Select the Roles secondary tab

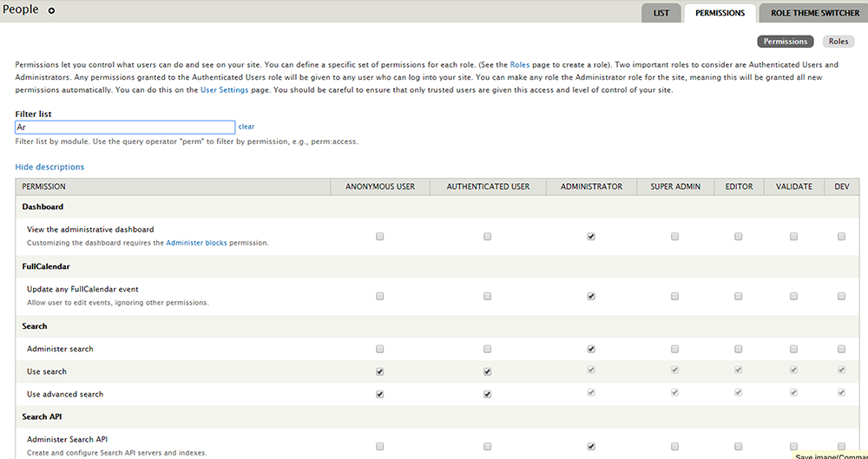pyautogui.click(x=838, y=42)
